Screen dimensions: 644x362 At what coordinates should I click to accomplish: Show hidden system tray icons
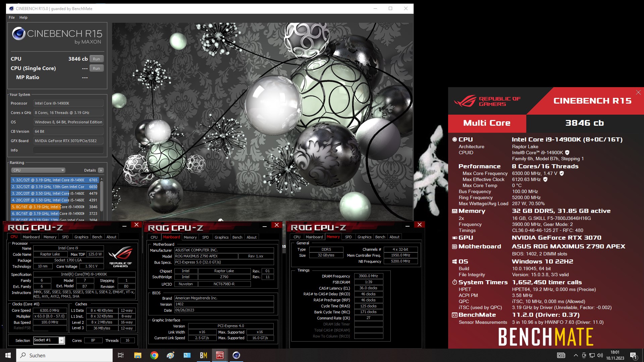tap(576, 355)
